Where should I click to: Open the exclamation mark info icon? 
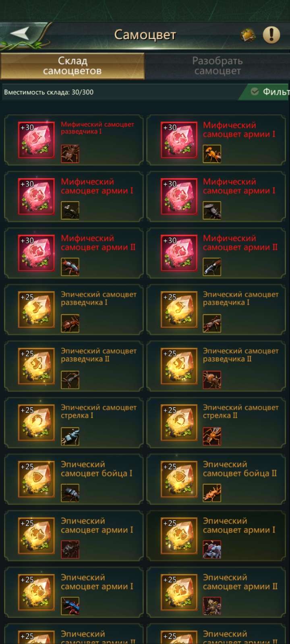tap(271, 35)
